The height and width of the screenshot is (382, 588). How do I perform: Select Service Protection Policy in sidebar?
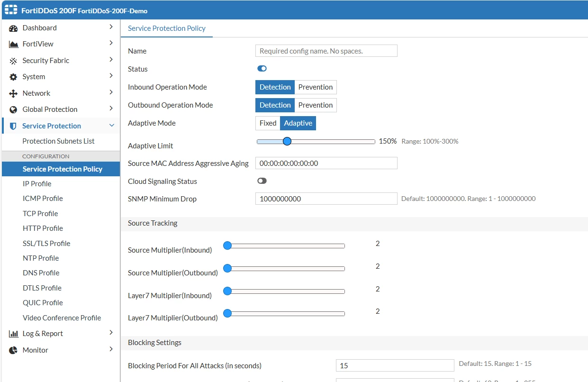click(x=61, y=169)
